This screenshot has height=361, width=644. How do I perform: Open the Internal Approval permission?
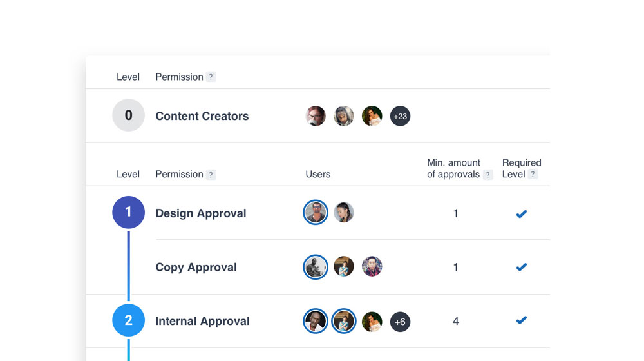(202, 321)
